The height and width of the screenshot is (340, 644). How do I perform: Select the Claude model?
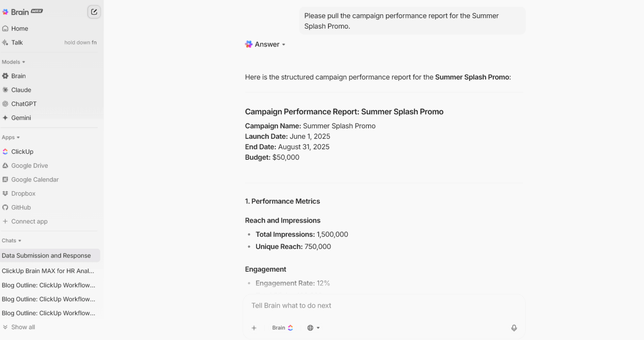coord(21,90)
